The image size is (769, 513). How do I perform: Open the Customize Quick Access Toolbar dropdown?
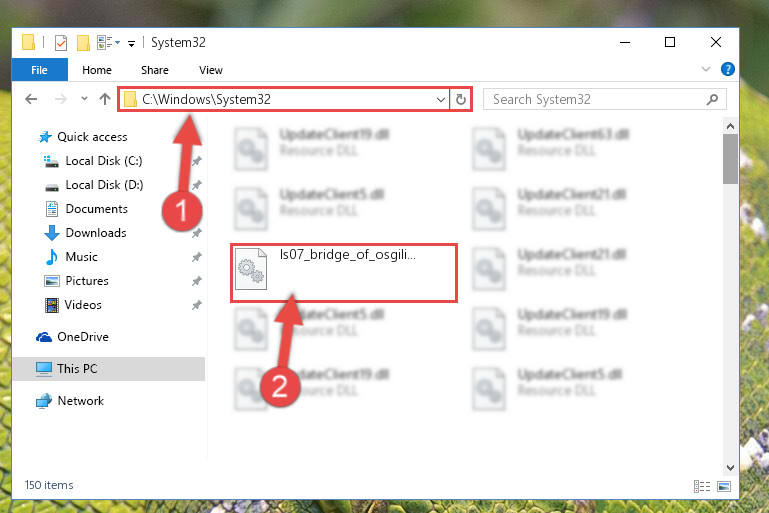(x=131, y=44)
